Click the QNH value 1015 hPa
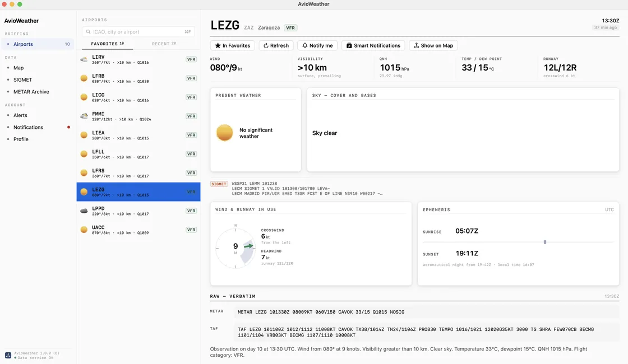 (395, 68)
